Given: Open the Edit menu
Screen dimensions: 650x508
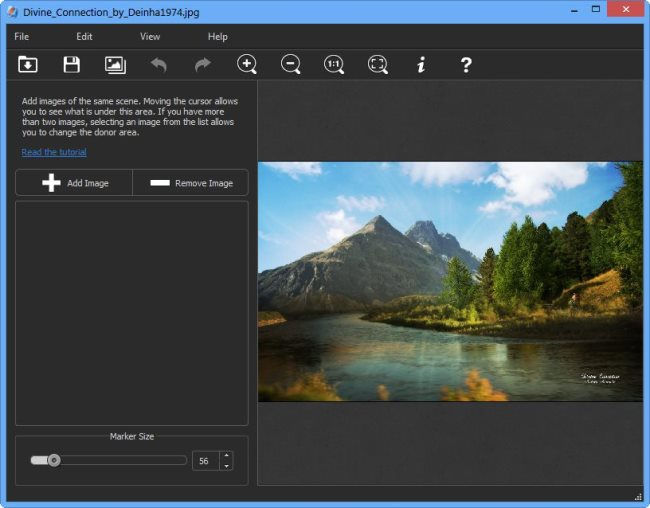Looking at the screenshot, I should (x=84, y=36).
